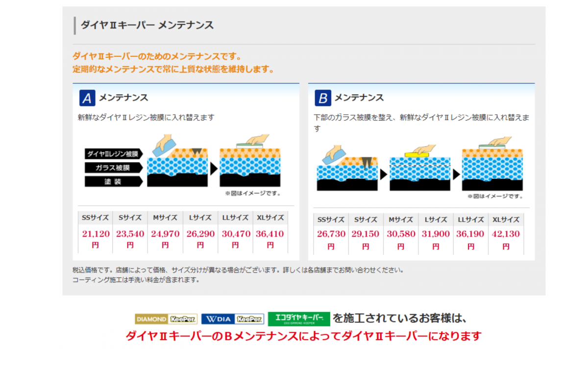Screen dimensions: 588x370
Task: Click B maintenance Mサイズ header cell
Action: coord(401,220)
